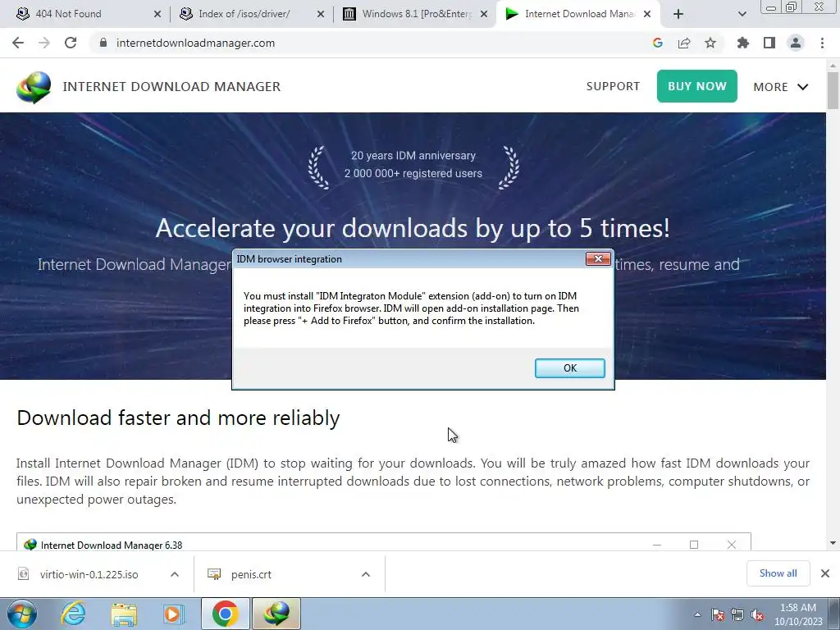Screen dimensions: 840x630
Task: Select the Internet Download Manager tab
Action: tap(579, 14)
